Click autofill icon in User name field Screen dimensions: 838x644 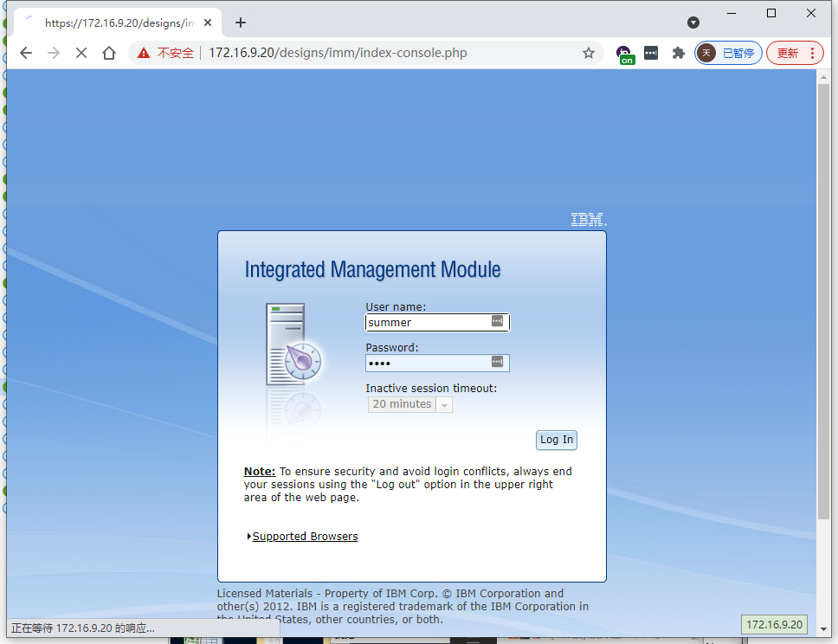[x=497, y=321]
